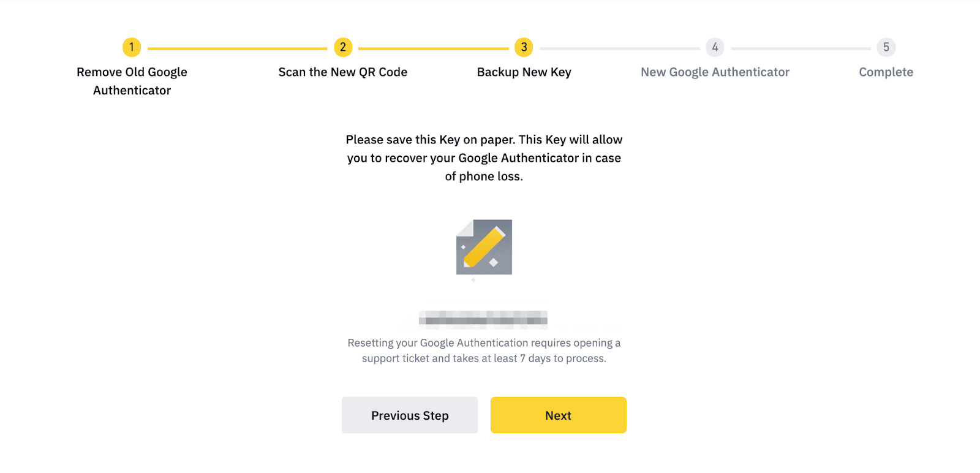
Task: Click the "Please save this Key" instruction text
Action: pos(484,158)
